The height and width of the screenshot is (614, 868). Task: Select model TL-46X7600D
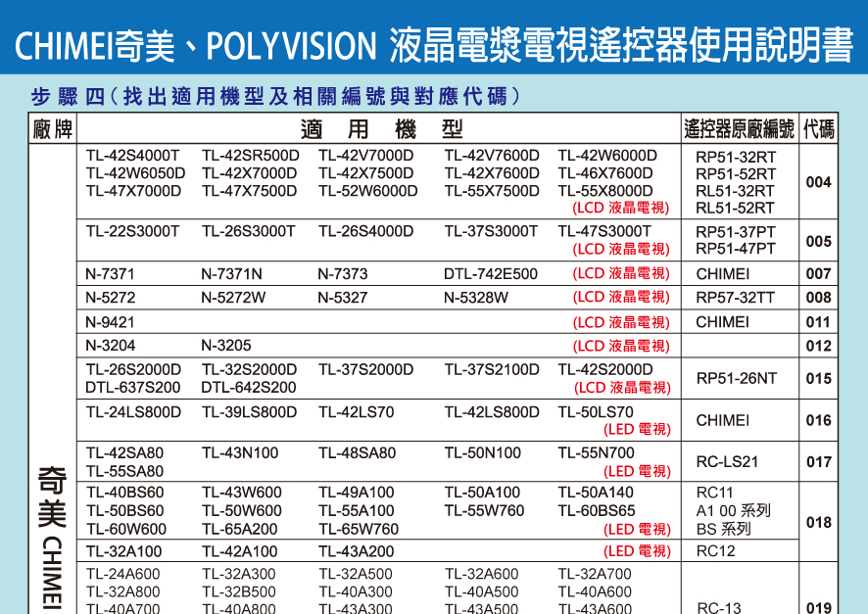605,173
